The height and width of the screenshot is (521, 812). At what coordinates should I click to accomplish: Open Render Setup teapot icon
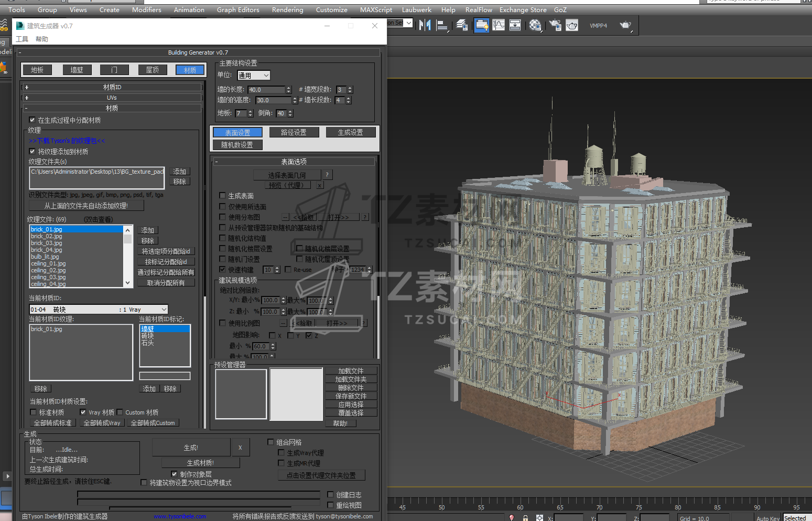[x=555, y=25]
